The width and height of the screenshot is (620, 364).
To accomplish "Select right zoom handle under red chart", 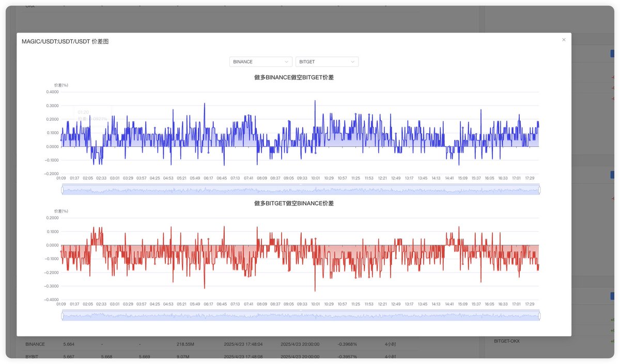I will click(x=539, y=316).
